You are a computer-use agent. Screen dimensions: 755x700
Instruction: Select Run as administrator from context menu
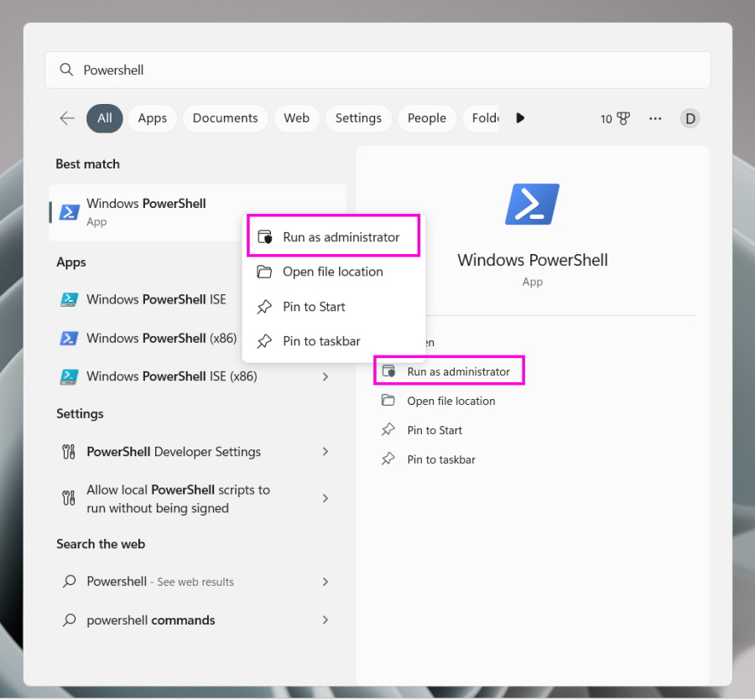coord(333,236)
